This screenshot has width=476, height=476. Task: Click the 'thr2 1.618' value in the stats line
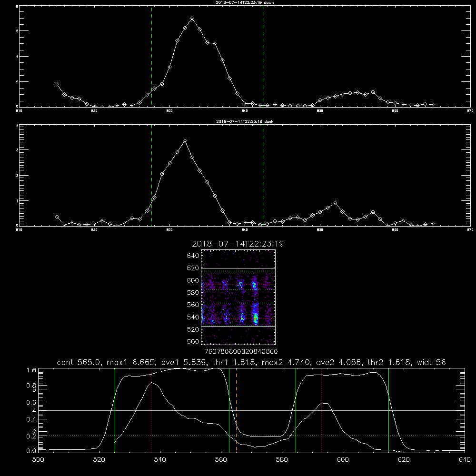[389, 362]
